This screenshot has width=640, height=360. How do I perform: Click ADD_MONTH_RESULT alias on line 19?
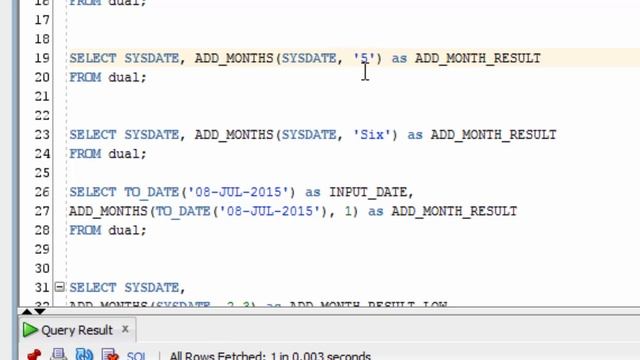(478, 59)
